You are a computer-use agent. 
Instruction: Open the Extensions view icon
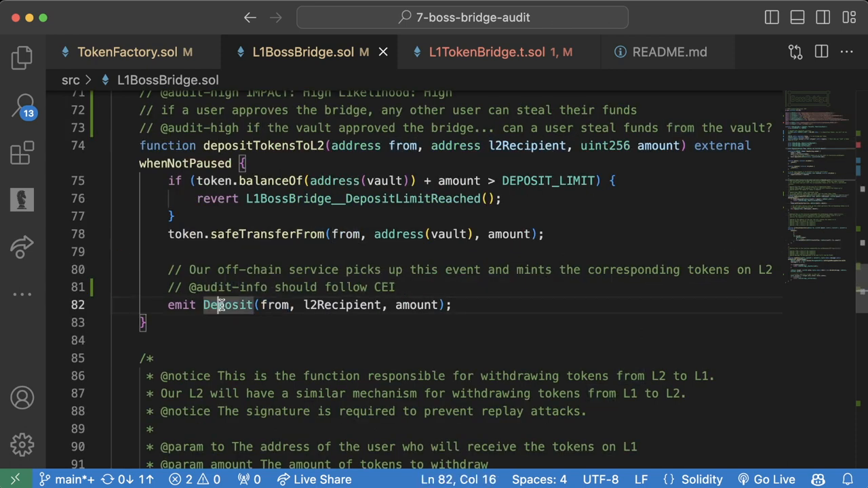tap(22, 152)
